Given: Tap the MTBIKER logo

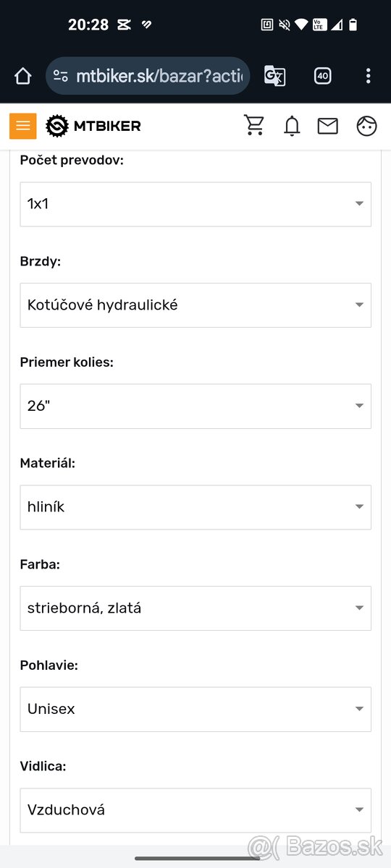Looking at the screenshot, I should point(93,126).
